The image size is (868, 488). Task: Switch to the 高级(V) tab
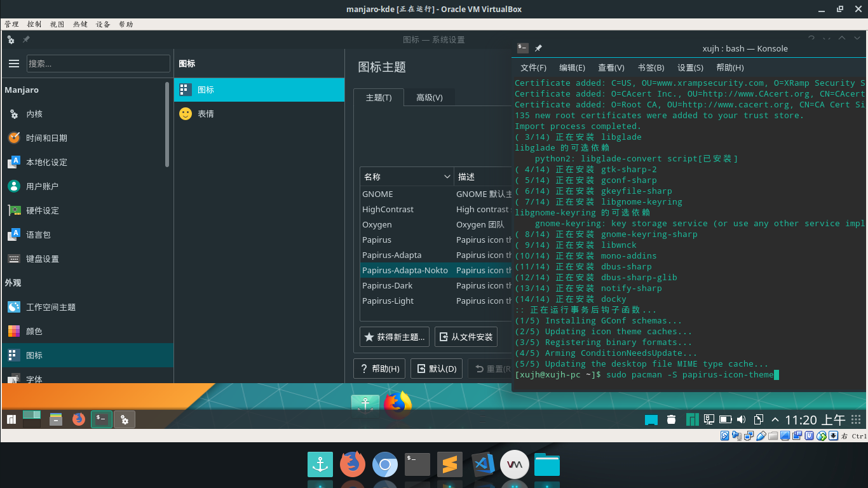coord(430,97)
